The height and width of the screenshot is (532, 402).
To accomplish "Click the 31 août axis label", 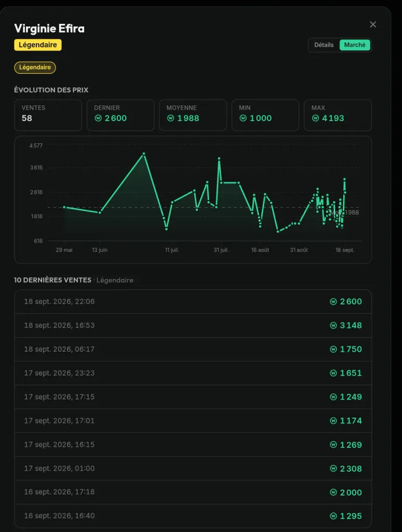I will tap(299, 250).
